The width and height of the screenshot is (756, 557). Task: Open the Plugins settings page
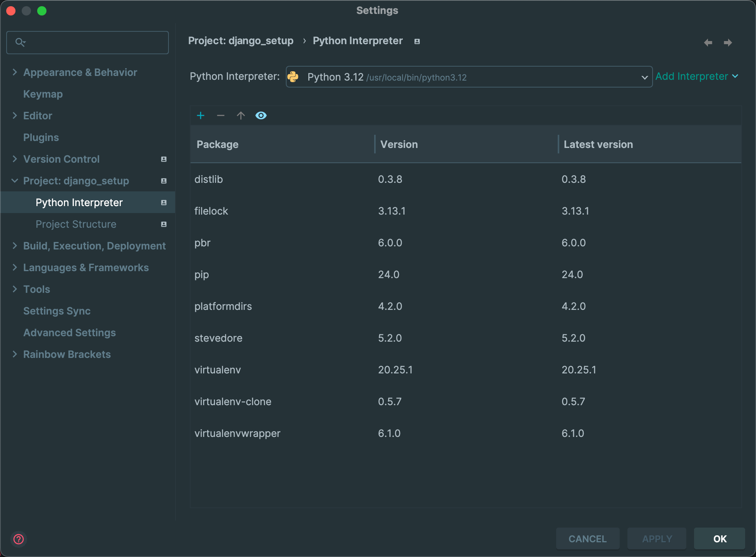coord(41,138)
